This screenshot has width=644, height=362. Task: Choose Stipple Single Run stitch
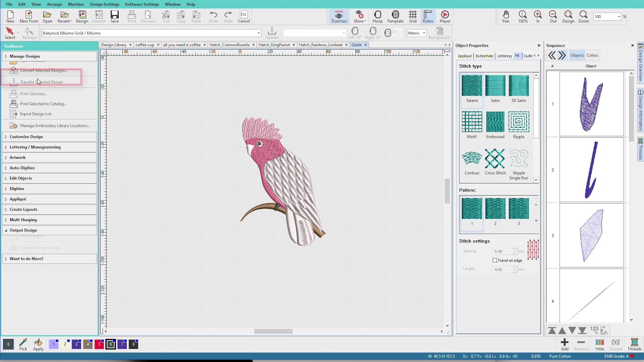tap(519, 163)
